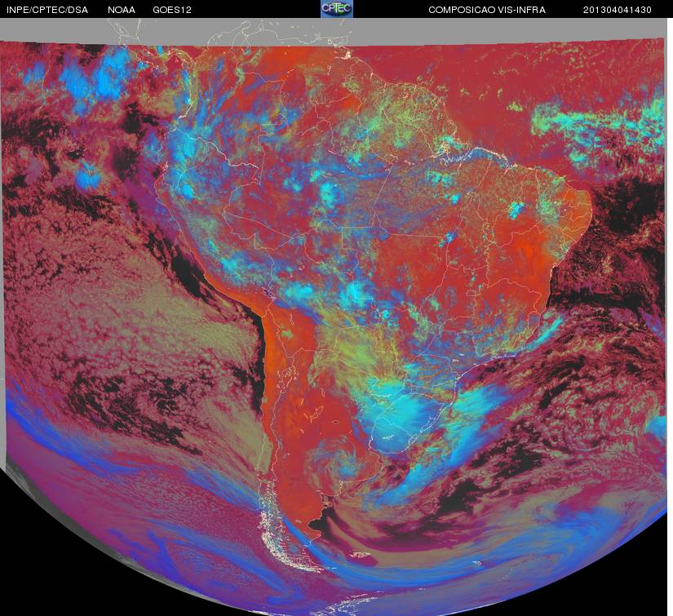
Task: Click the NOAA label in header
Action: coord(122,10)
